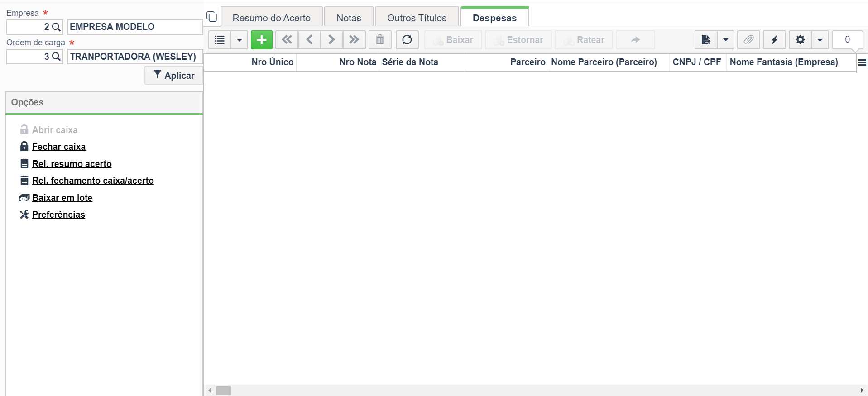The image size is (868, 396).
Task: Go to the first record arrow
Action: point(287,40)
